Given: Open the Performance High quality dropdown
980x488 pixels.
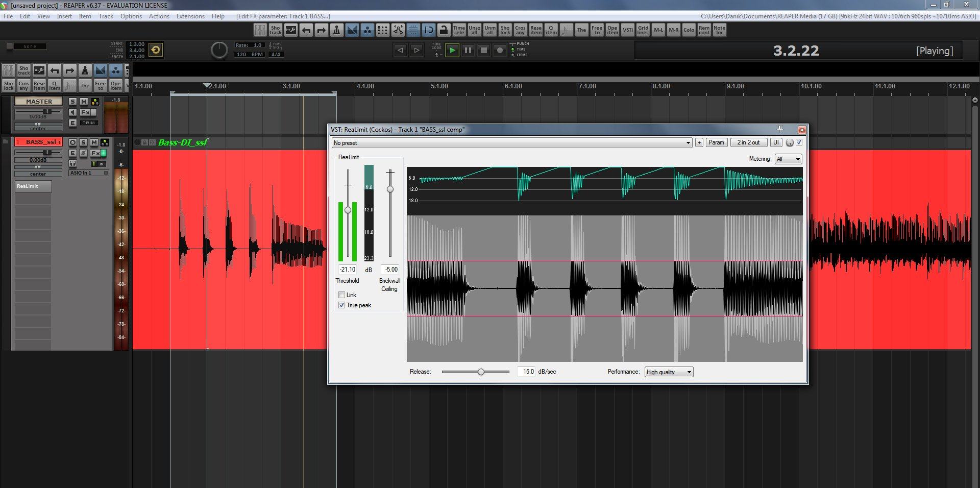Looking at the screenshot, I should pyautogui.click(x=669, y=372).
